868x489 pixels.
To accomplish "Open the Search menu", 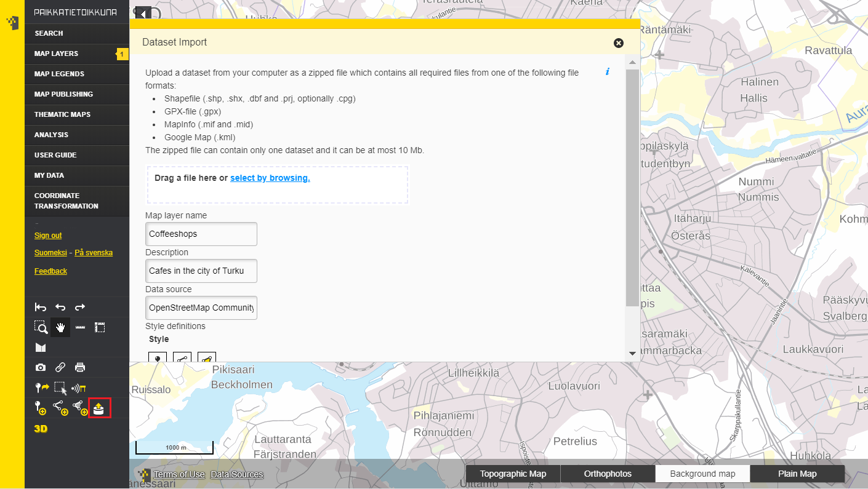I will pos(77,33).
